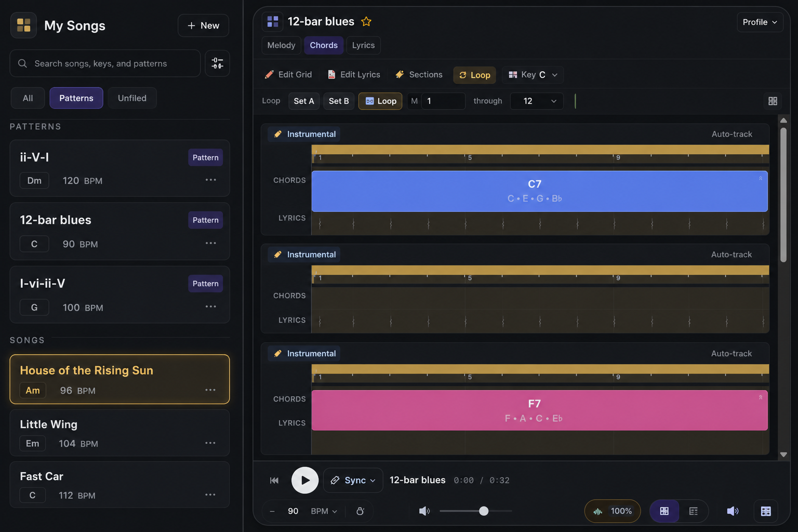Switch to the Lyrics tab
The width and height of the screenshot is (798, 532).
tap(363, 45)
